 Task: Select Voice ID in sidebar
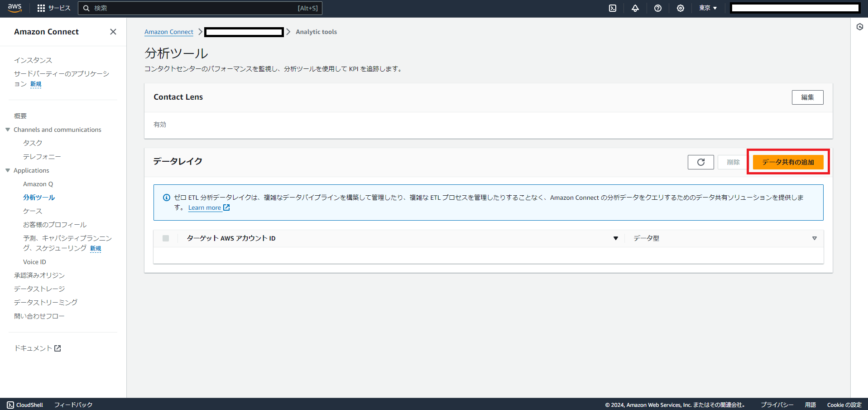(x=34, y=262)
